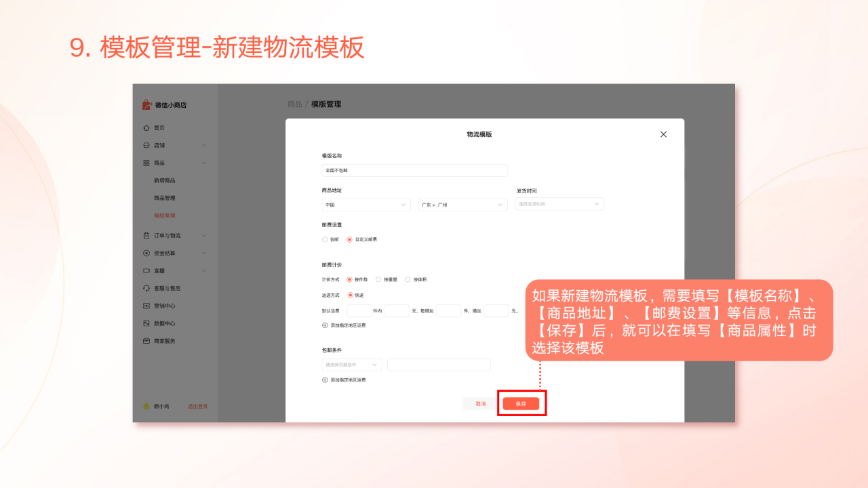Click the price field before 元，每增加
This screenshot has height=488, width=868.
397,311
